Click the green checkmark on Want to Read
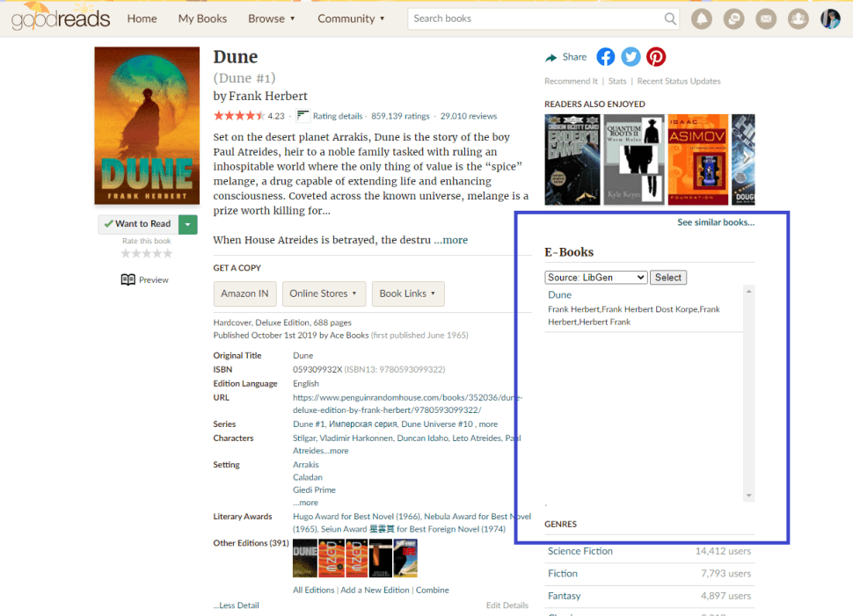This screenshot has height=616, width=853. (109, 223)
